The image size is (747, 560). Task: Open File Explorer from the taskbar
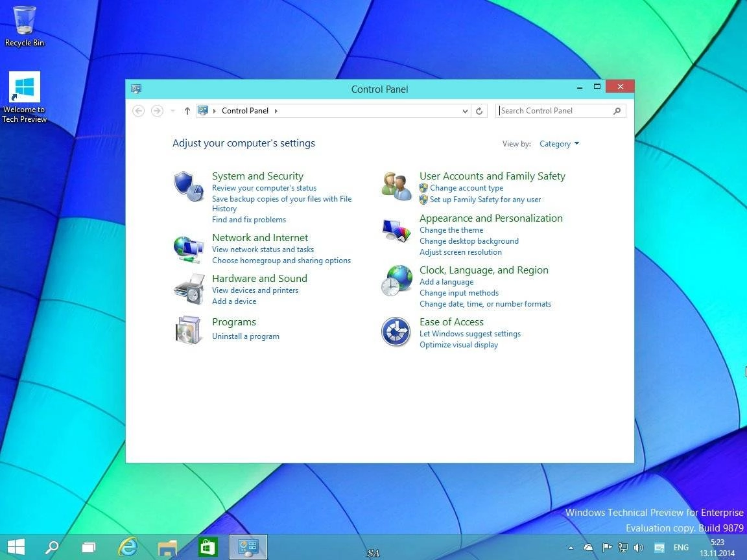click(167, 547)
